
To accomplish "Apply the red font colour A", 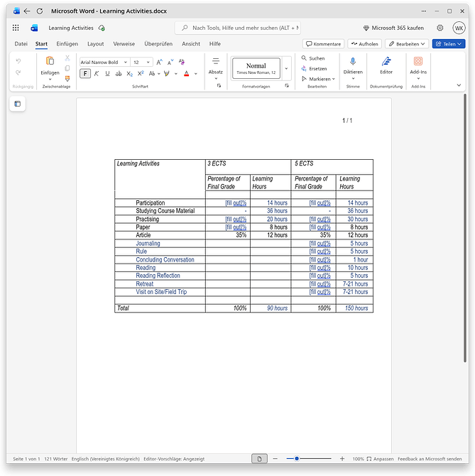I will pyautogui.click(x=186, y=73).
